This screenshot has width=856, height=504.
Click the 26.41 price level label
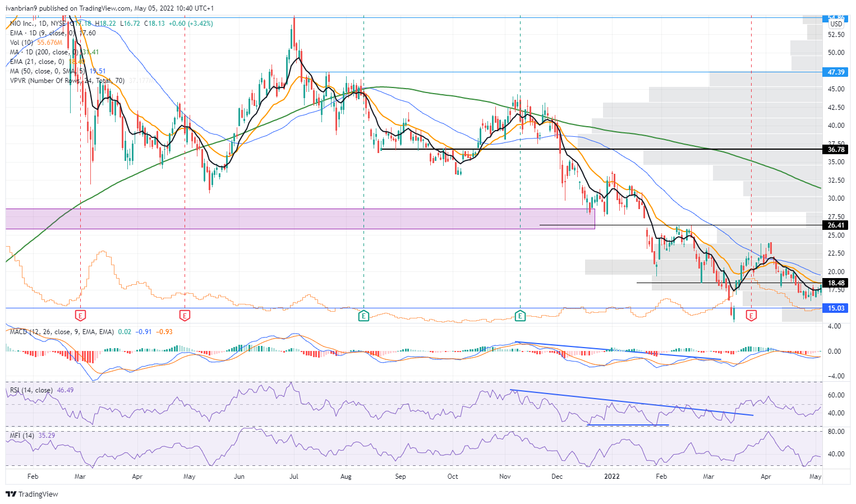click(836, 225)
